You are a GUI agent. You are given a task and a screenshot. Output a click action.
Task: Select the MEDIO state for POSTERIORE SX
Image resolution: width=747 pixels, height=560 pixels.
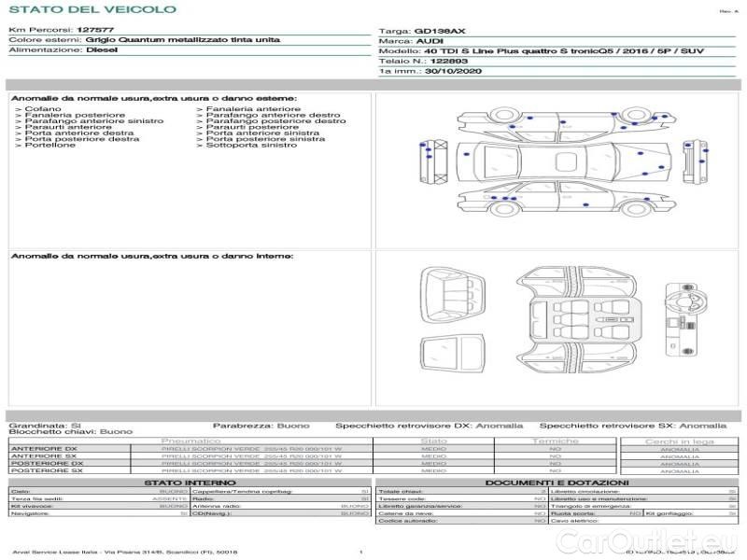tap(433, 470)
